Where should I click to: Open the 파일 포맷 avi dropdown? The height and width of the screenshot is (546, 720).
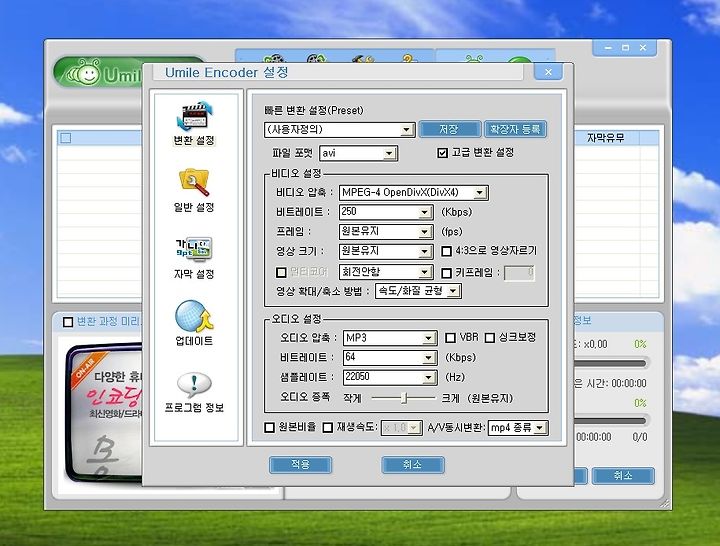click(359, 153)
